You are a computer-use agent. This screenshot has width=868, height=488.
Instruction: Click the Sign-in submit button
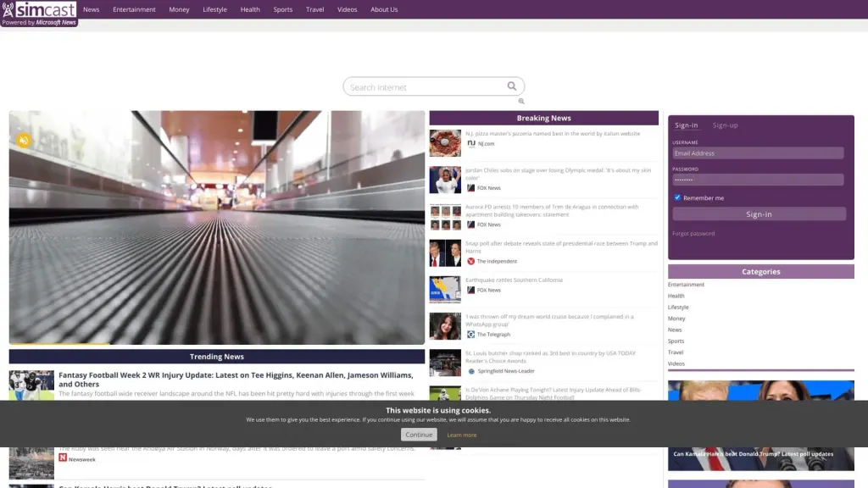pos(759,214)
